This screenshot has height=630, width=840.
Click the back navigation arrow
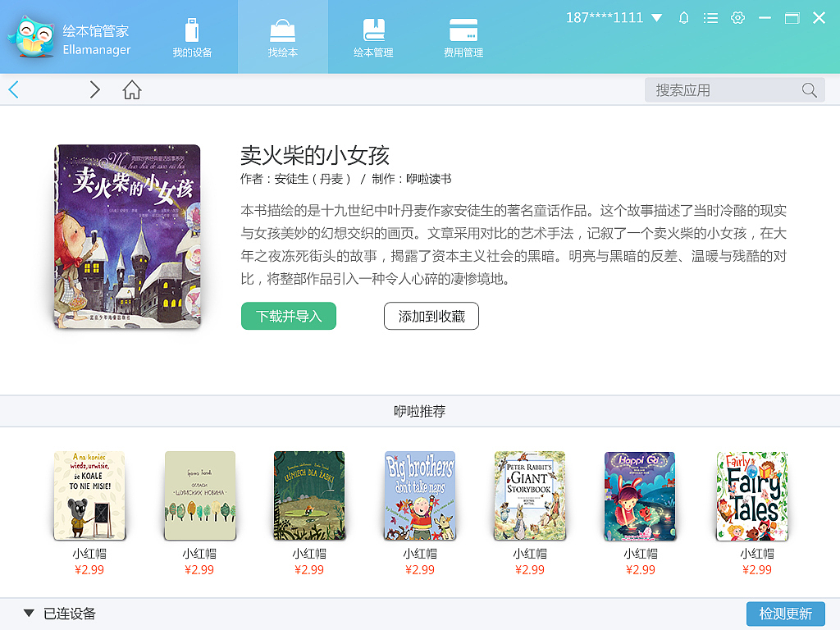[x=13, y=90]
